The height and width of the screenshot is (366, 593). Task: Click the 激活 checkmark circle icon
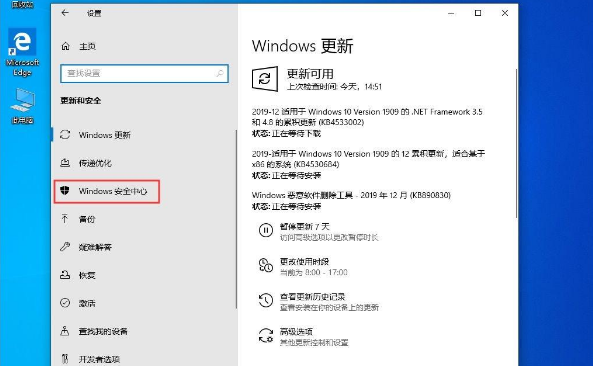click(x=65, y=303)
